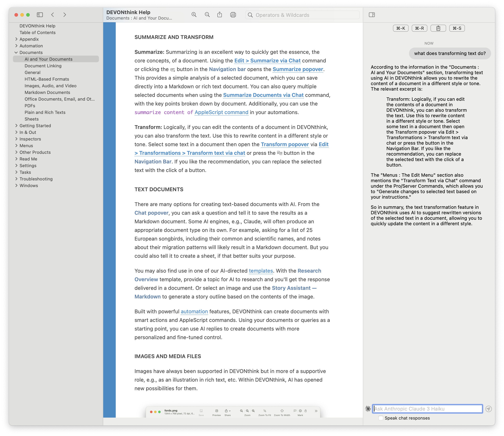
Task: Hide the right chat panel icon
Action: point(371,15)
